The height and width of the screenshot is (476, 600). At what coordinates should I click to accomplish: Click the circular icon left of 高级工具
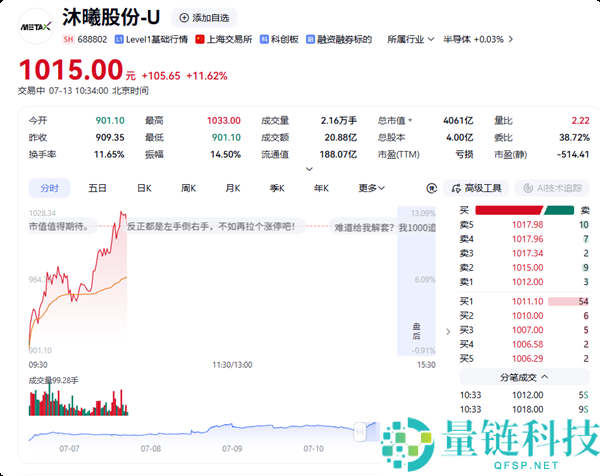coord(432,188)
